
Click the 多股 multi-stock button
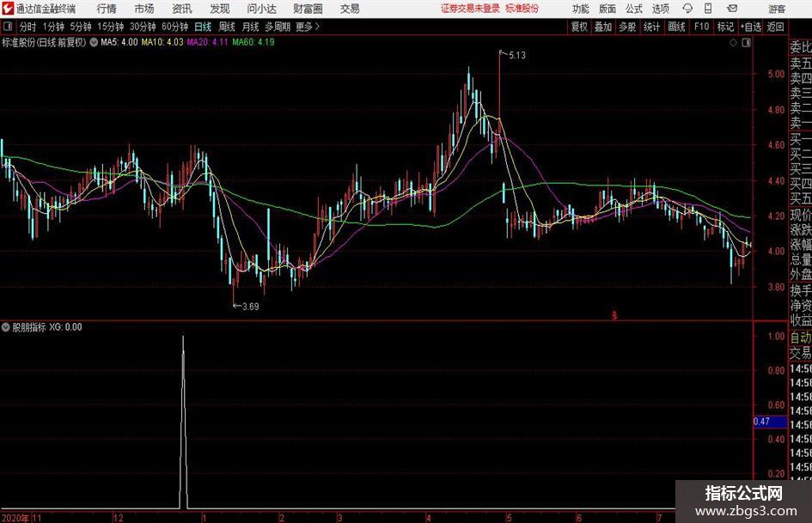[627, 27]
